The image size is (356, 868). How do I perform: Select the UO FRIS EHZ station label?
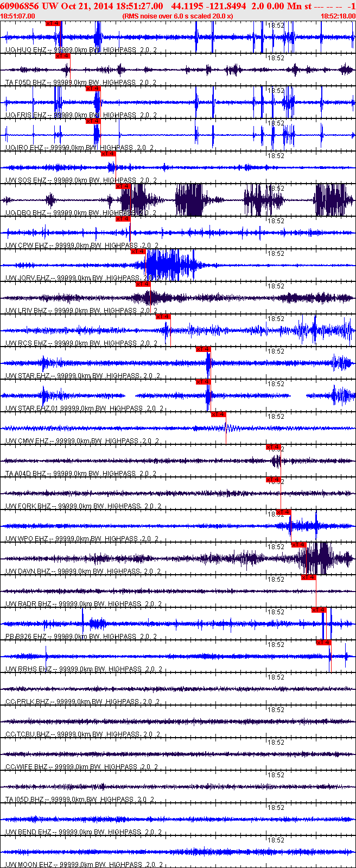[81, 115]
